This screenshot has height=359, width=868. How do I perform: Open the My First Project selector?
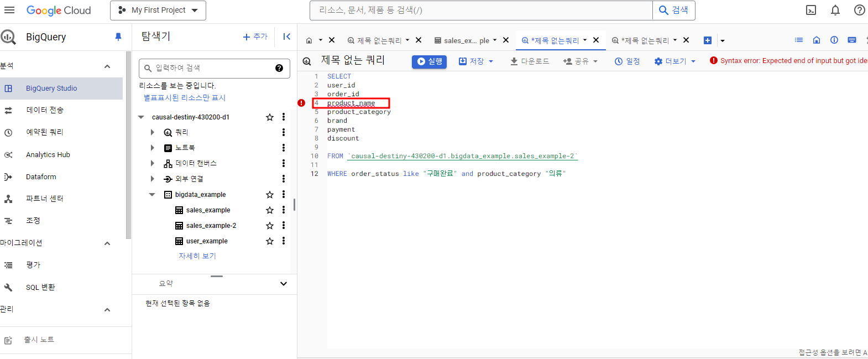[x=158, y=11]
